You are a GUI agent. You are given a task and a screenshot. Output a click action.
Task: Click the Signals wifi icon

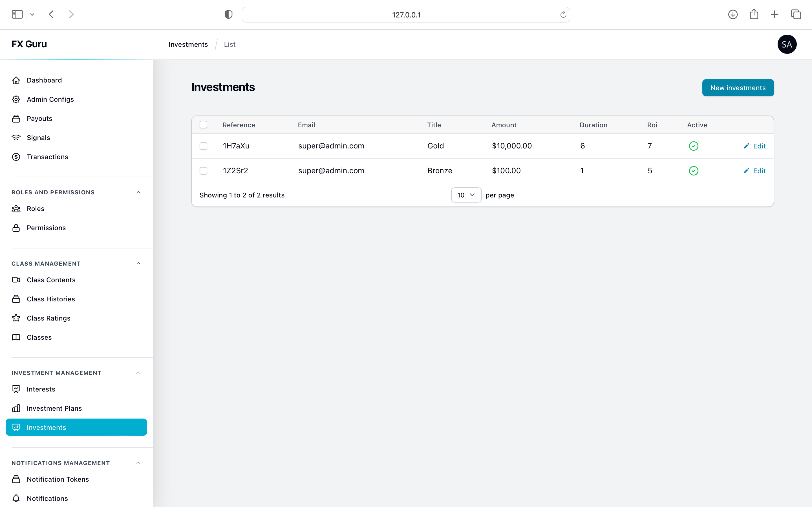pos(16,138)
